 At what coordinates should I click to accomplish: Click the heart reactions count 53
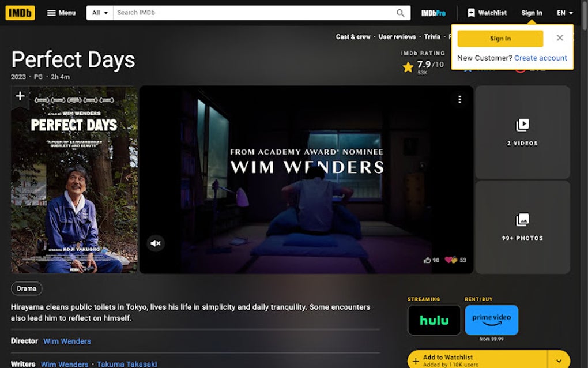point(455,260)
